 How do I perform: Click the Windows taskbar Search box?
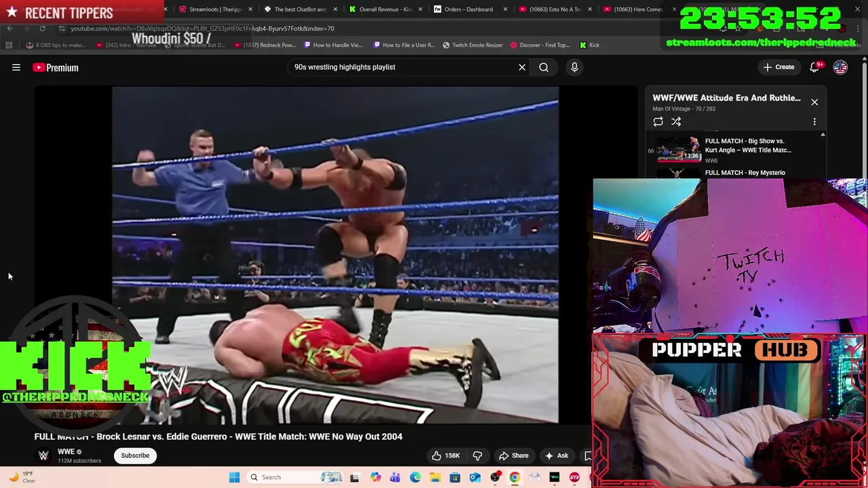click(295, 477)
